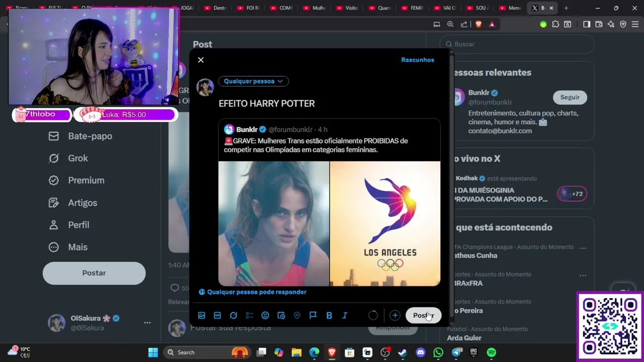
Task: Open browser hamburger main menu
Action: point(635,24)
